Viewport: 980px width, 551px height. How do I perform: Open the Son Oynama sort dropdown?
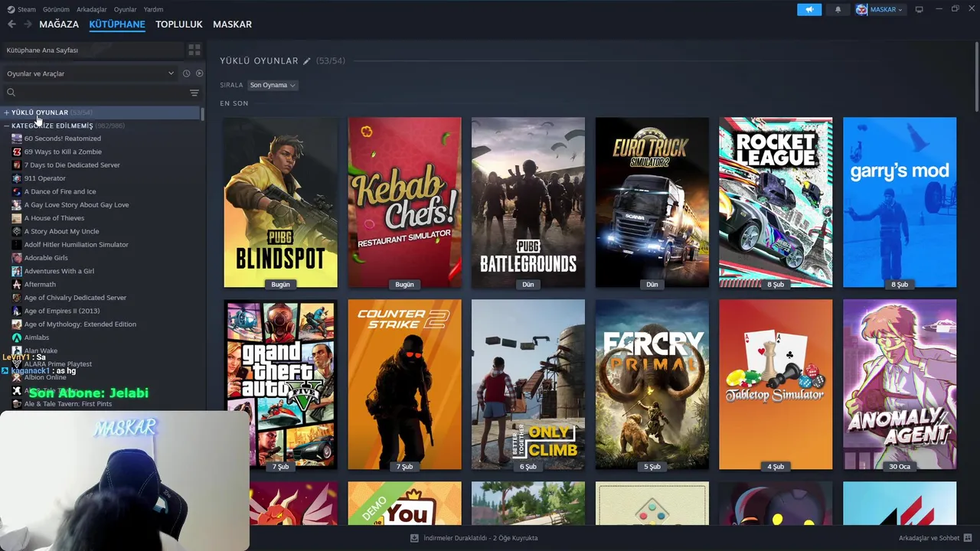click(273, 85)
